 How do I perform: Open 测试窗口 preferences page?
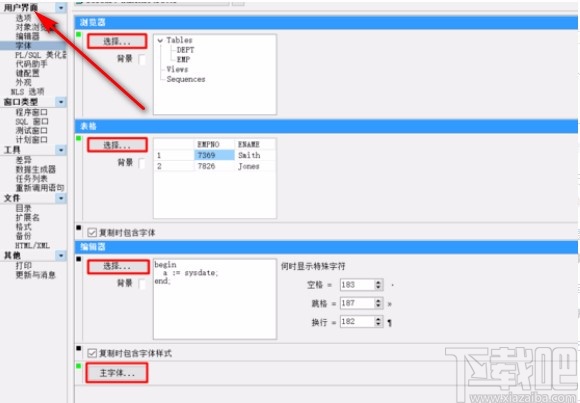31,131
